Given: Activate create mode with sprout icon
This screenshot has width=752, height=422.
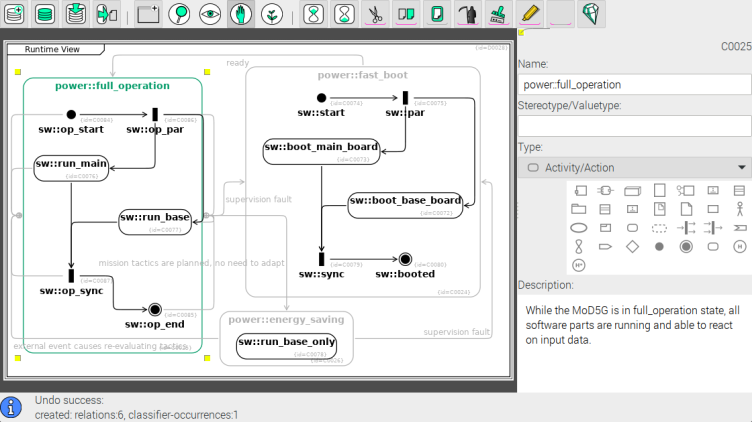Looking at the screenshot, I should tap(271, 14).
